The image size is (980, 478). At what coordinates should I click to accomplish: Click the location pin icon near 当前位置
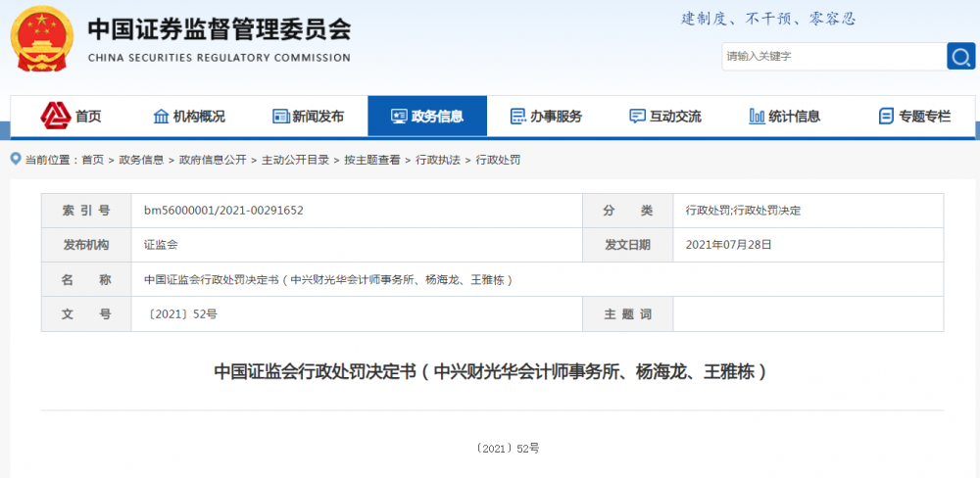[17, 160]
